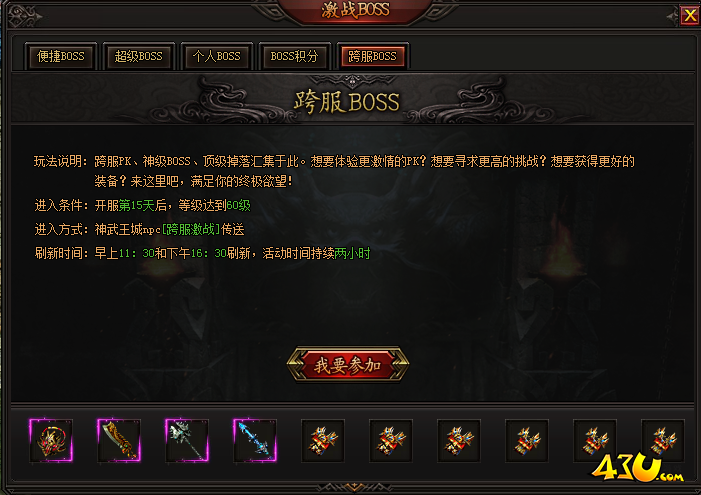Image resolution: width=701 pixels, height=495 pixels.
Task: Open the 超级BOSS tab
Action: (x=139, y=56)
